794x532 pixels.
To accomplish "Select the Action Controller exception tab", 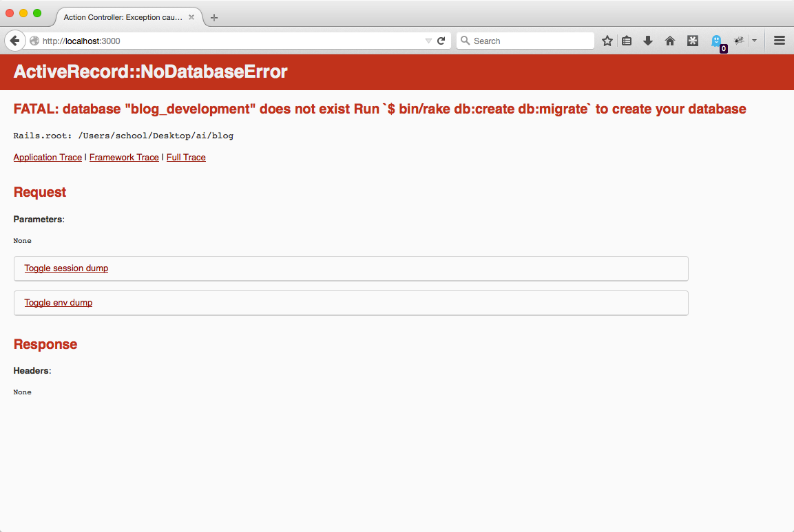I will pos(123,18).
